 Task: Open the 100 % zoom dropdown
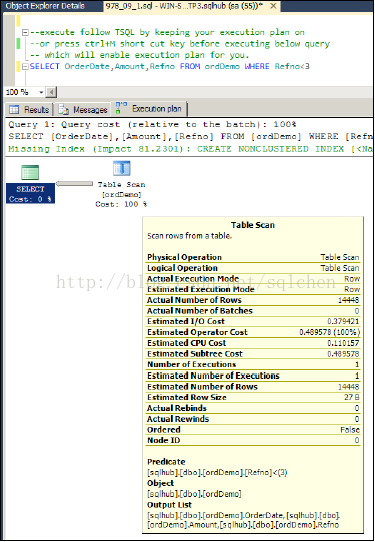point(41,92)
